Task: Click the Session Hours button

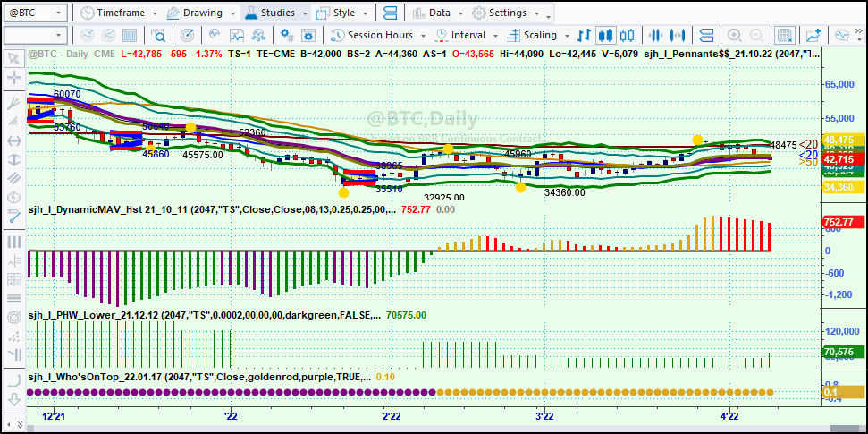Action: pyautogui.click(x=372, y=36)
